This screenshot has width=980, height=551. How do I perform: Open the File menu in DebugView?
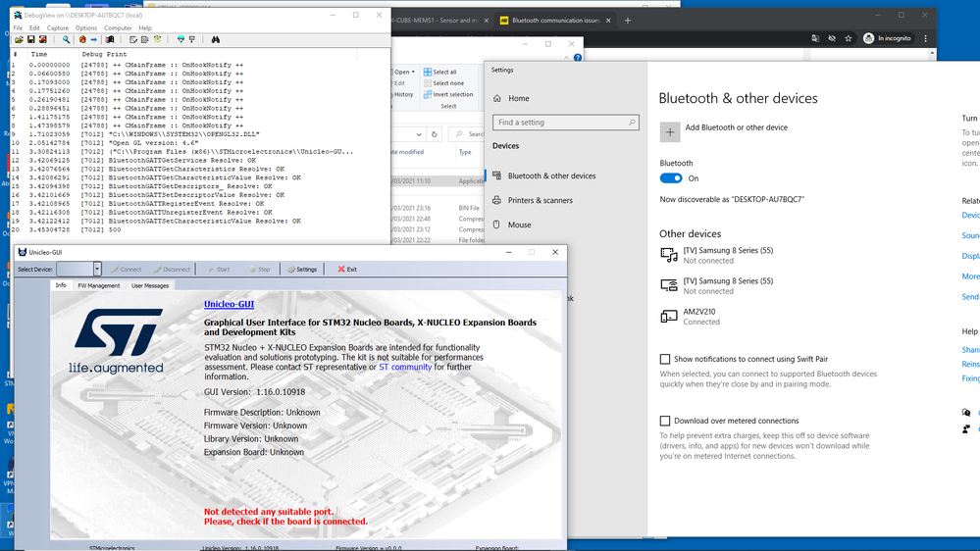coord(18,28)
